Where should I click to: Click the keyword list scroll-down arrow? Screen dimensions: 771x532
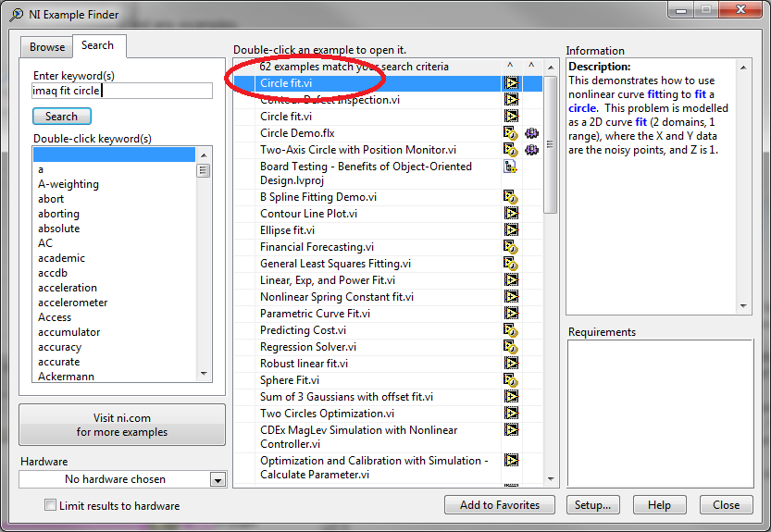204,374
